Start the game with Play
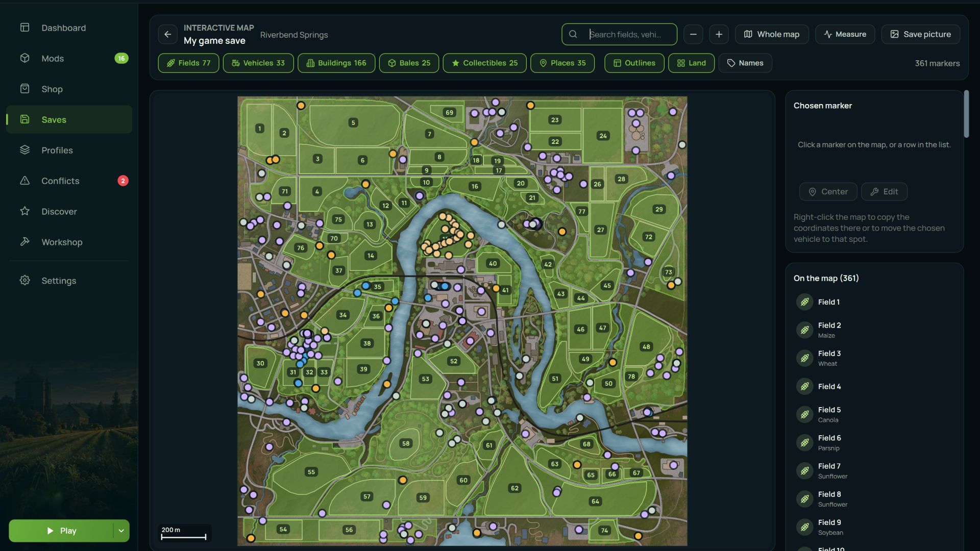The height and width of the screenshot is (551, 980). [x=61, y=531]
